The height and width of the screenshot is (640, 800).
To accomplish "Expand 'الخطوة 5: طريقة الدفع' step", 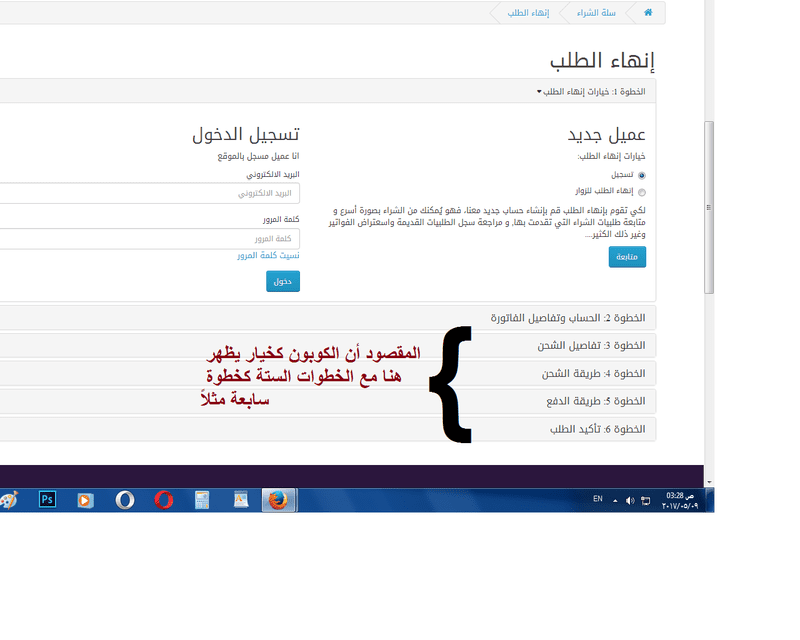I will (328, 401).
